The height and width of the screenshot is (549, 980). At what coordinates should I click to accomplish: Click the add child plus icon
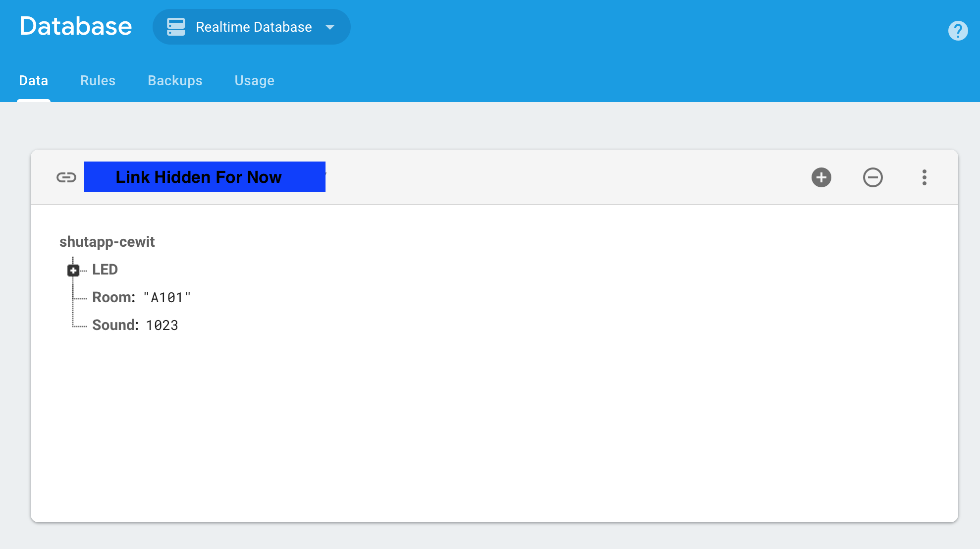[x=821, y=177]
